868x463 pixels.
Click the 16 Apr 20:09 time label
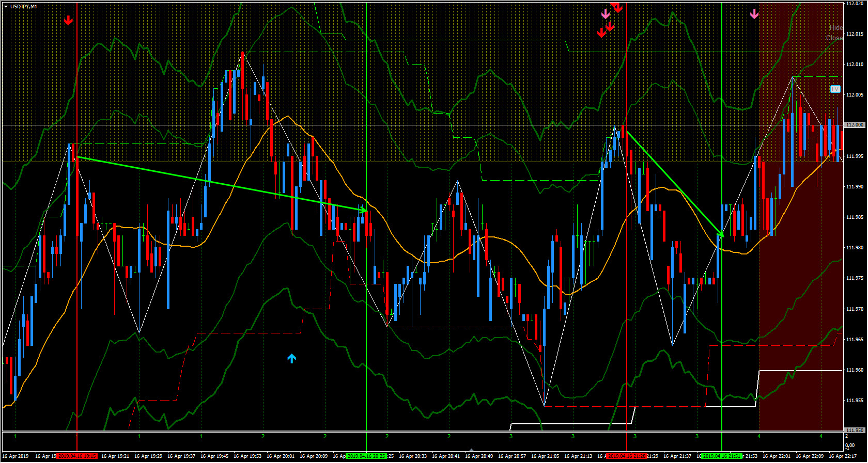[315, 456]
